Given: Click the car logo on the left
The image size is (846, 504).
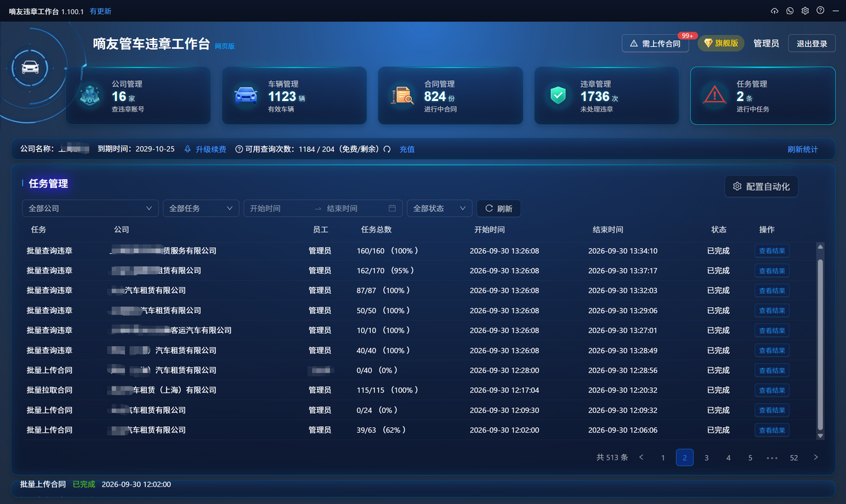Looking at the screenshot, I should (30, 67).
